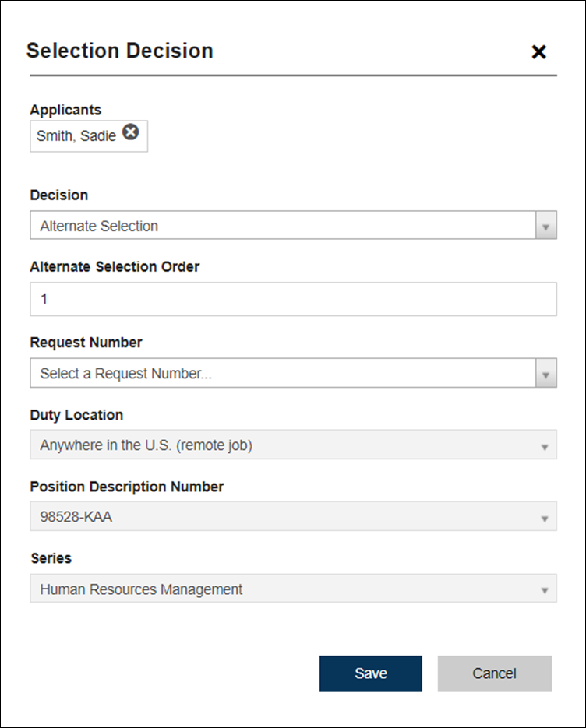Close the Selection Decision dialog

pos(538,52)
